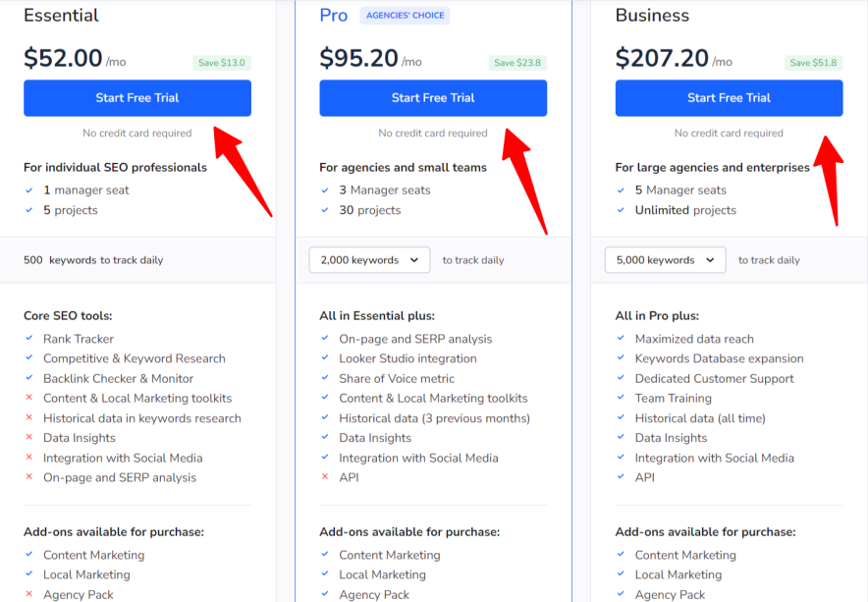Click the Agencies' Choice badge

point(405,16)
